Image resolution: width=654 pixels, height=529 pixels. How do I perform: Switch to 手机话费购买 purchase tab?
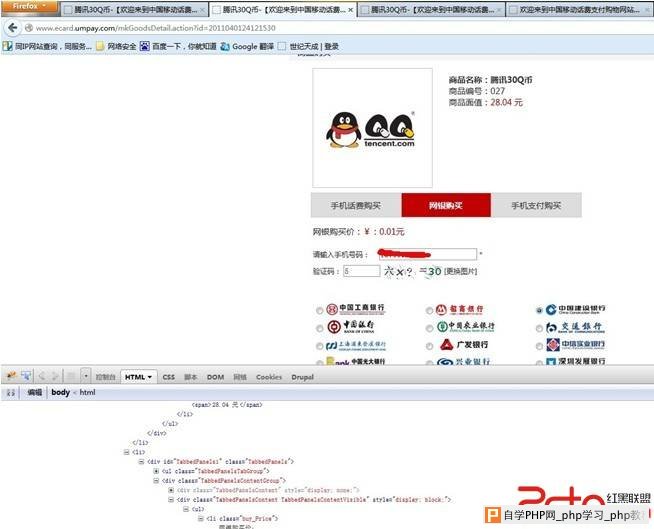[356, 205]
